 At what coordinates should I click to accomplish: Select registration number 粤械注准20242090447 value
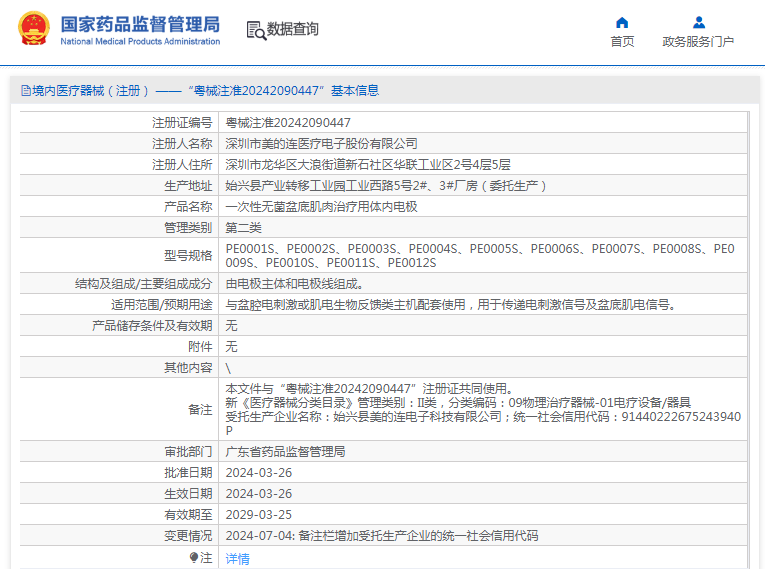pyautogui.click(x=288, y=123)
